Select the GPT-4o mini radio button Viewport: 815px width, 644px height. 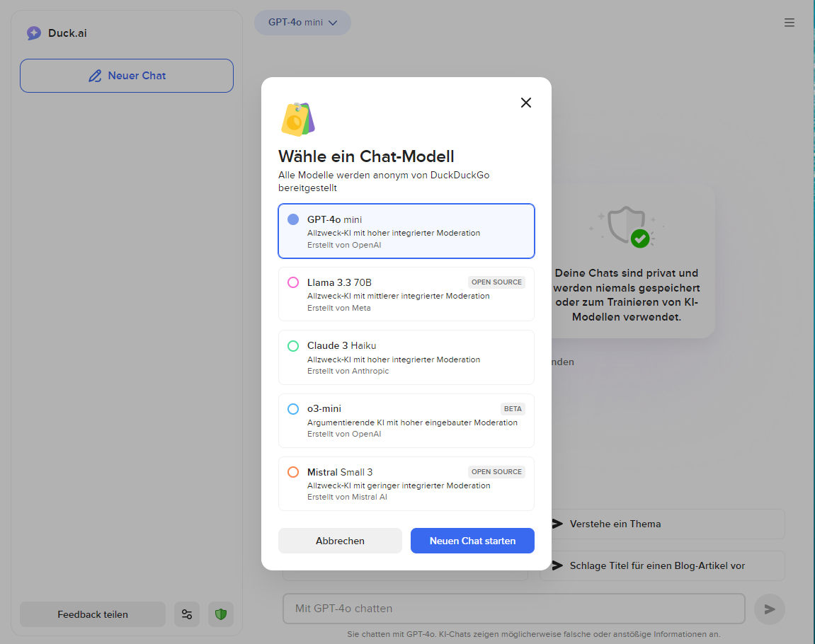(292, 219)
